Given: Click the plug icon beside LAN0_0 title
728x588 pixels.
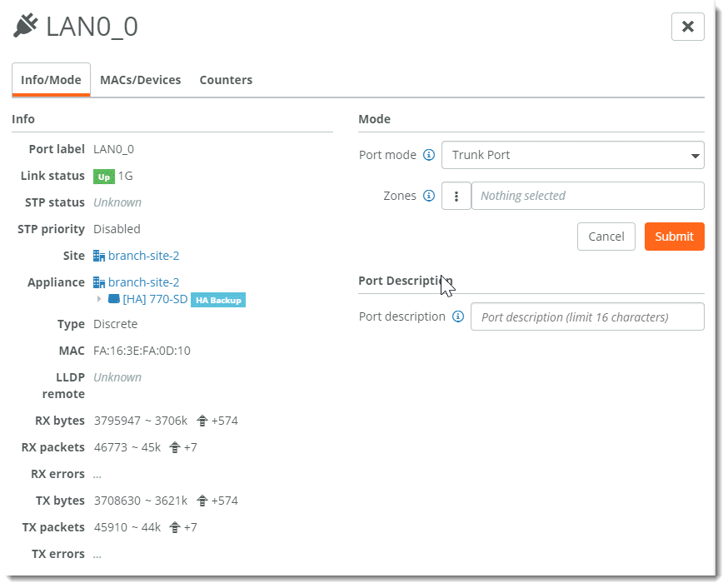Looking at the screenshot, I should pyautogui.click(x=27, y=27).
